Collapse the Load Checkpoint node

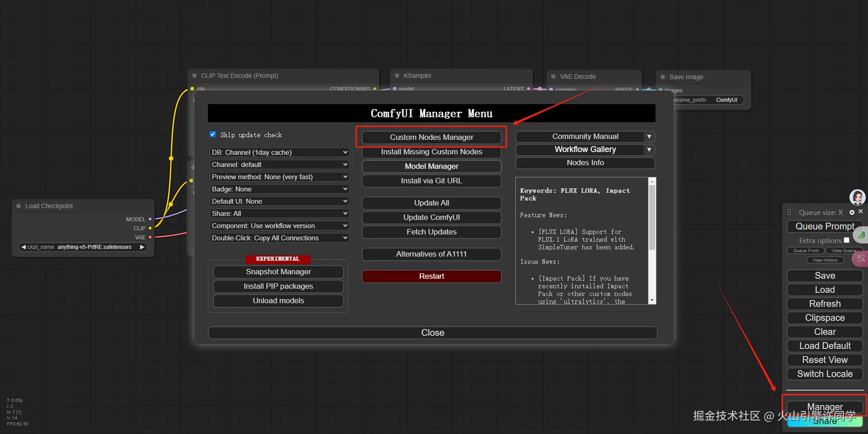pos(19,206)
